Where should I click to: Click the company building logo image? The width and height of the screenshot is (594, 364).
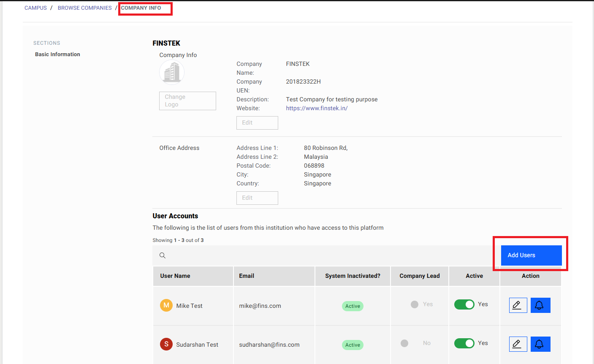[x=172, y=72]
